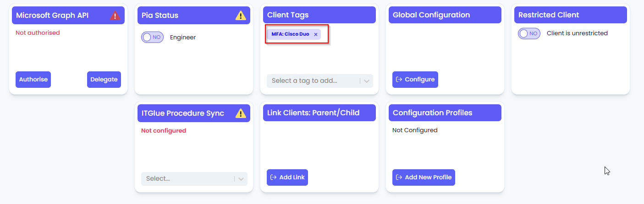Viewport: 644px width, 204px height.
Task: Click the Link Clients: Parent/Child header
Action: point(319,113)
